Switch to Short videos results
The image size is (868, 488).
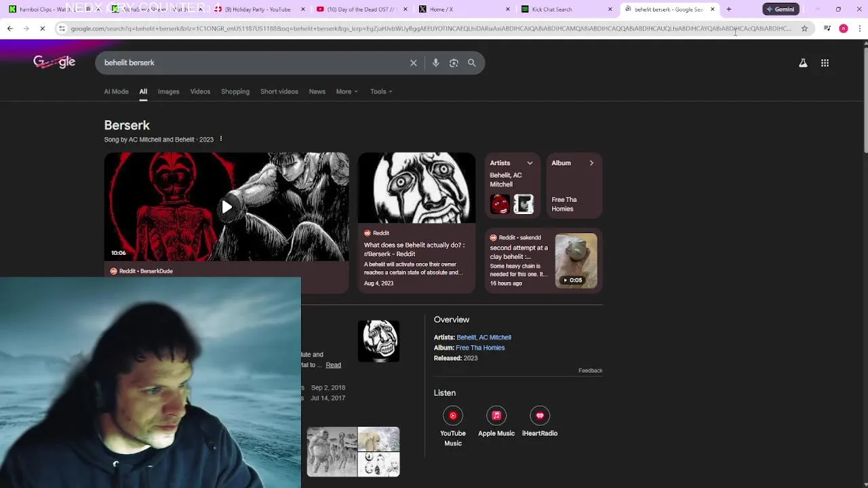point(279,91)
